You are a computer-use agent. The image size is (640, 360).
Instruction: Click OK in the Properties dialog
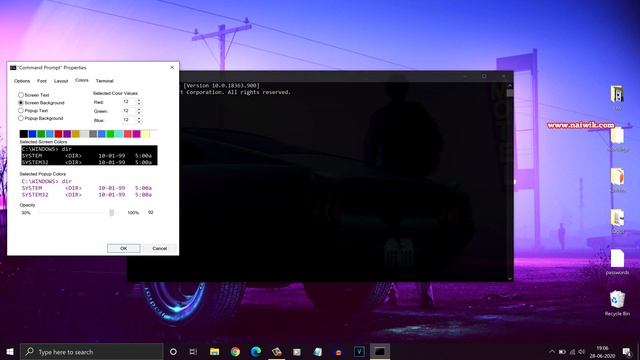(124, 248)
